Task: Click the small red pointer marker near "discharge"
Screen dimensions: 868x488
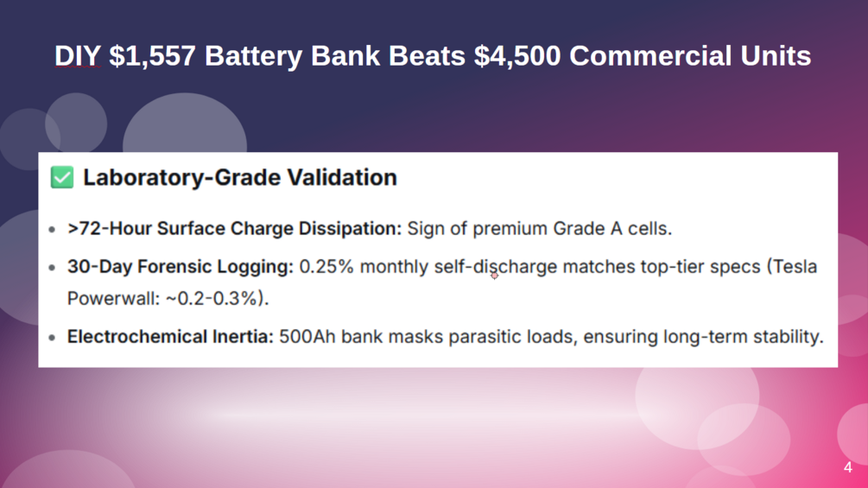Action: point(494,276)
